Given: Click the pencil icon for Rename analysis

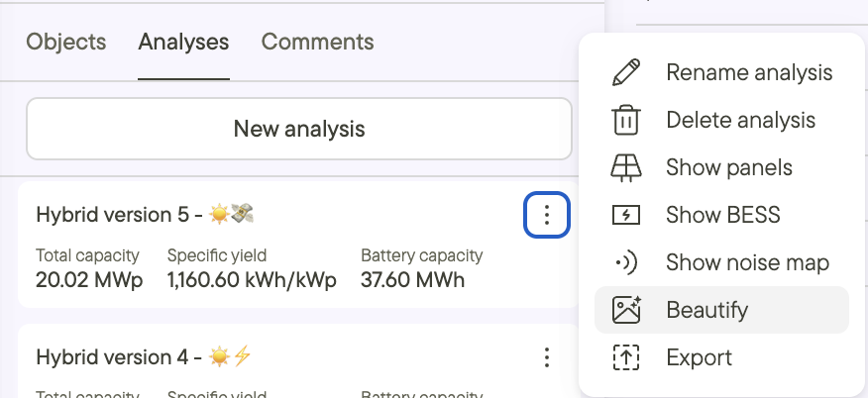Looking at the screenshot, I should tap(625, 72).
